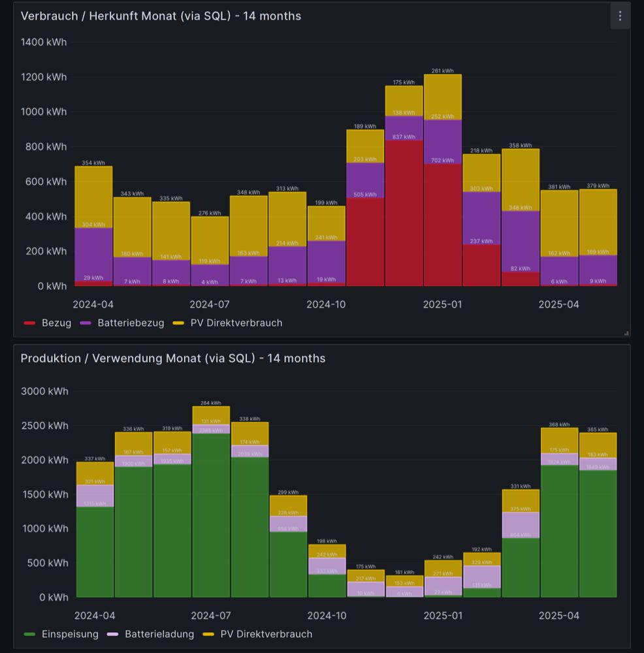Click the '2025-04' axis label in the Produktion panel

click(x=558, y=616)
